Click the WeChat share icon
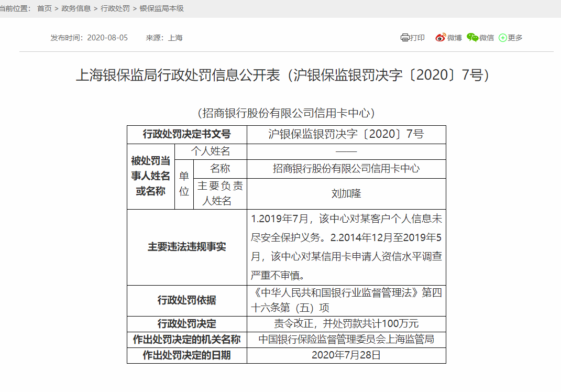The width and height of the screenshot is (561, 392). click(x=472, y=37)
